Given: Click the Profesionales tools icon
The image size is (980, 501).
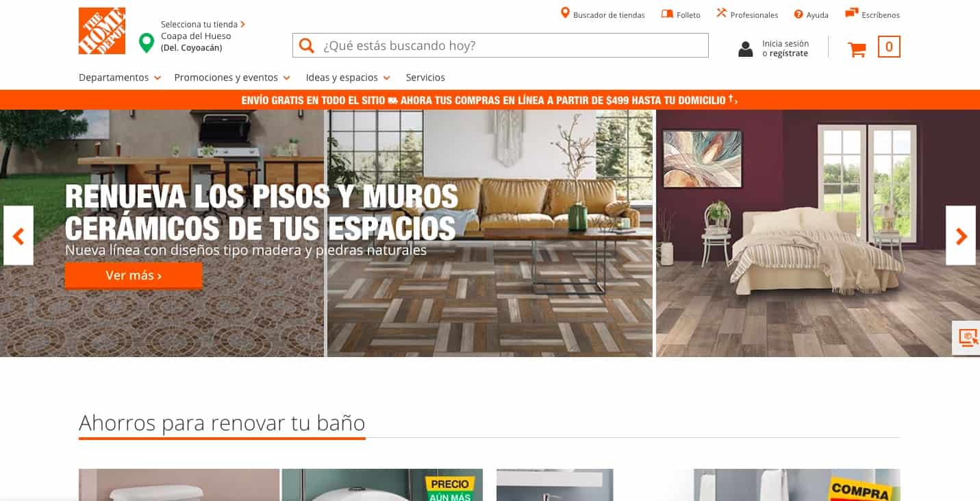Looking at the screenshot, I should (x=721, y=13).
